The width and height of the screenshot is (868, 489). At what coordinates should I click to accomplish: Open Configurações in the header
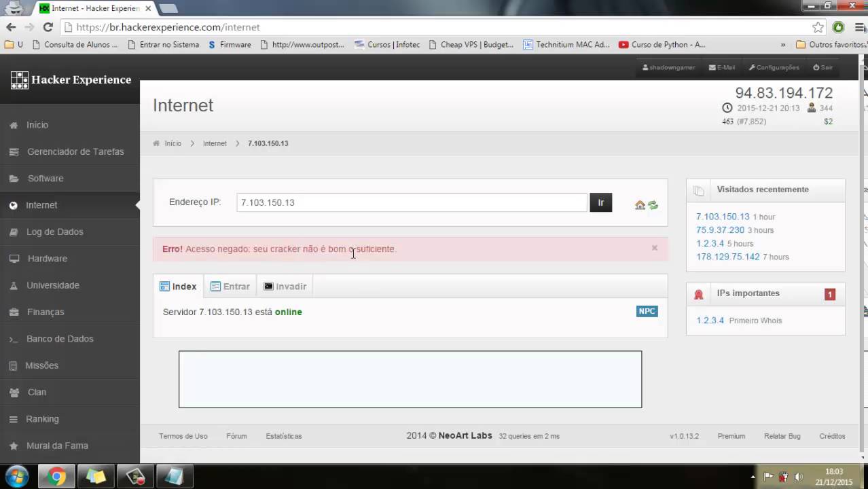tap(774, 67)
